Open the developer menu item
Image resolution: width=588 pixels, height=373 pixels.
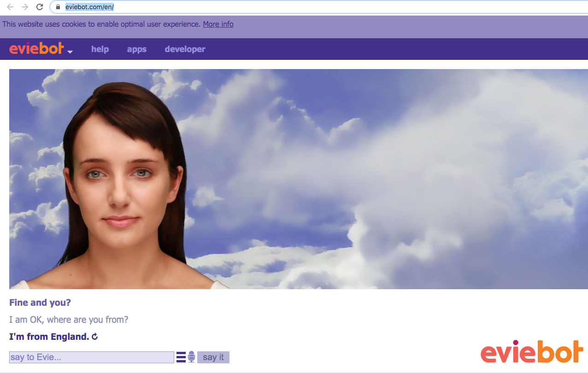tap(185, 49)
